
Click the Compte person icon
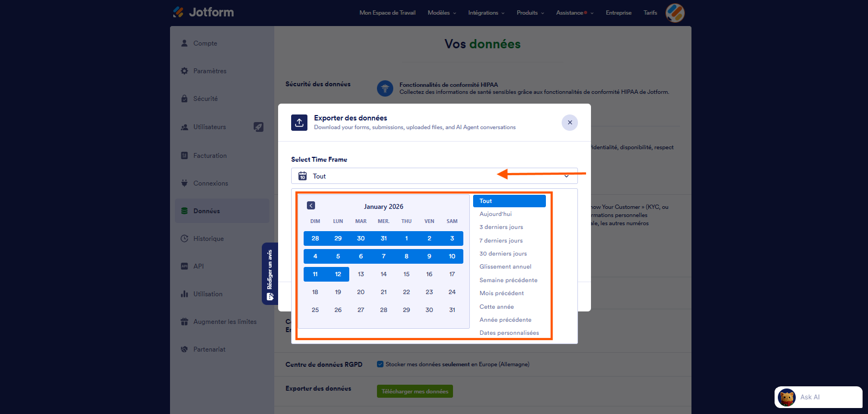(184, 43)
